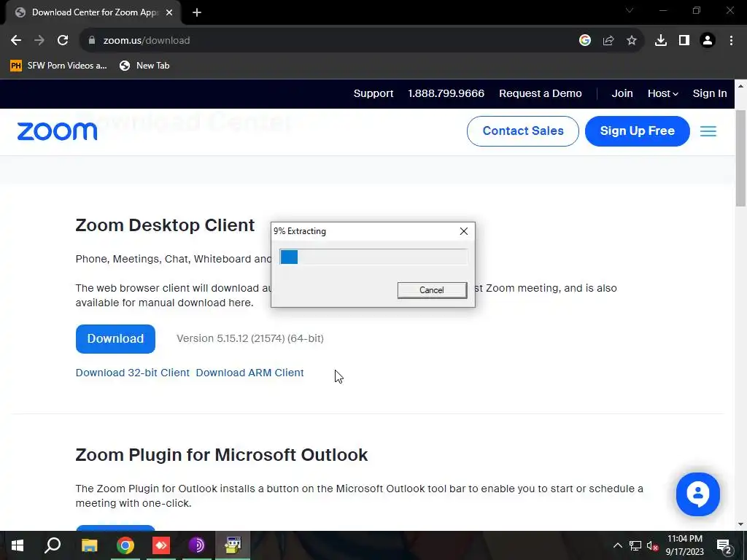Click Zoom Plugin for Microsoft Outlook heading
Image resolution: width=747 pixels, height=560 pixels.
pyautogui.click(x=222, y=455)
